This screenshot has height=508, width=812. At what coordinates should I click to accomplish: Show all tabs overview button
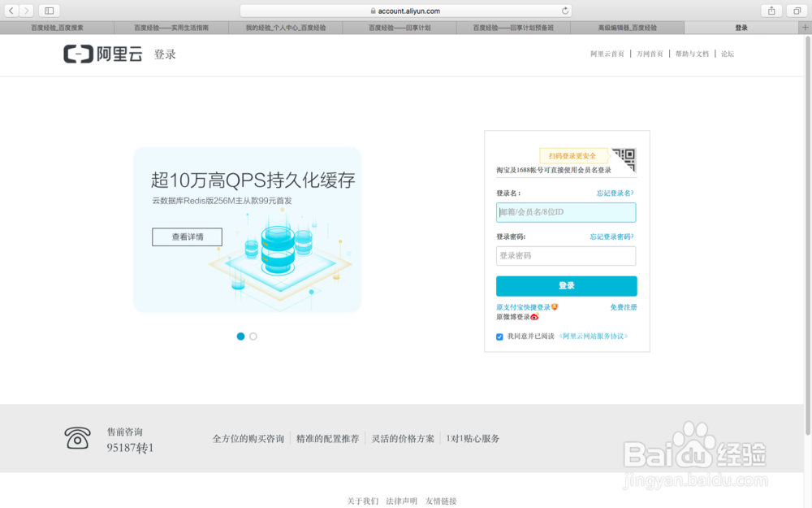pyautogui.click(x=797, y=11)
